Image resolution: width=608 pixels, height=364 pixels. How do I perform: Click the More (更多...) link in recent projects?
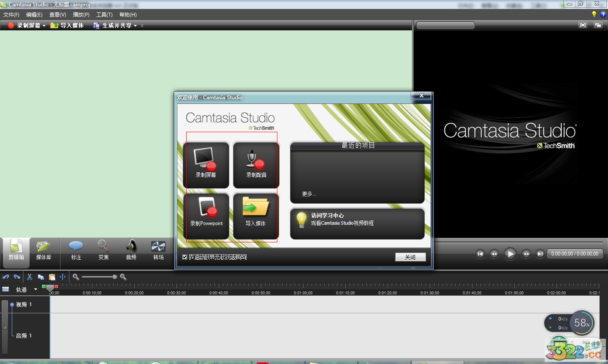coord(309,194)
